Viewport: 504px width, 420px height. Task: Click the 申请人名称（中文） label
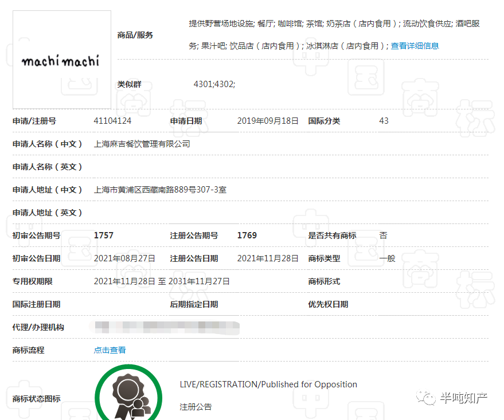pyautogui.click(x=47, y=144)
